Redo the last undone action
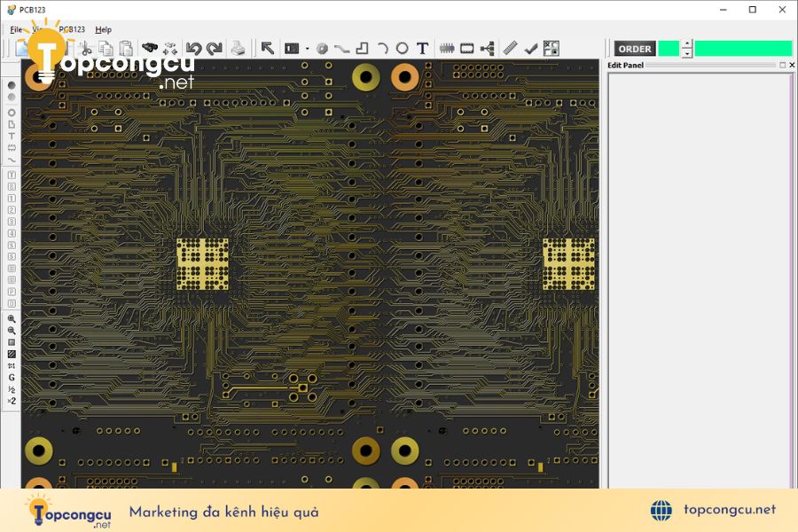798x532 pixels. pos(215,49)
